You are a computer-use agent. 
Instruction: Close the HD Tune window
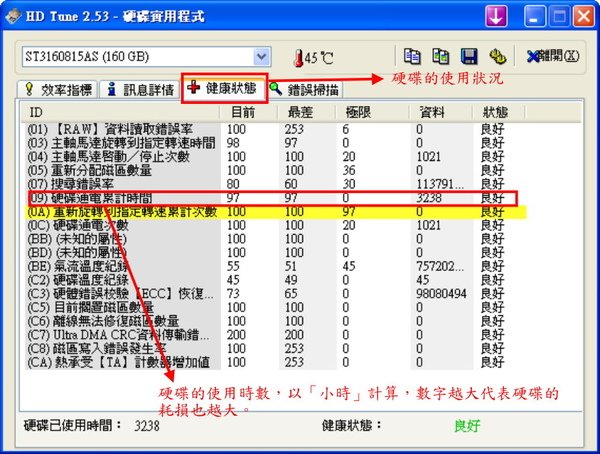584,16
